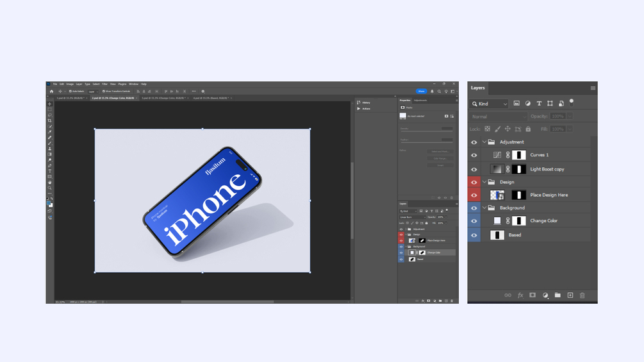Collapse the Adjustment group in enlarged Layers panel

[484, 142]
